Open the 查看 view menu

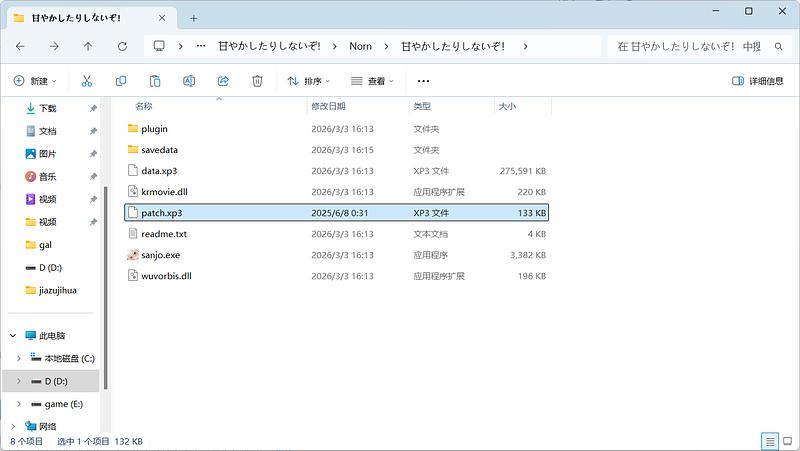tap(372, 81)
